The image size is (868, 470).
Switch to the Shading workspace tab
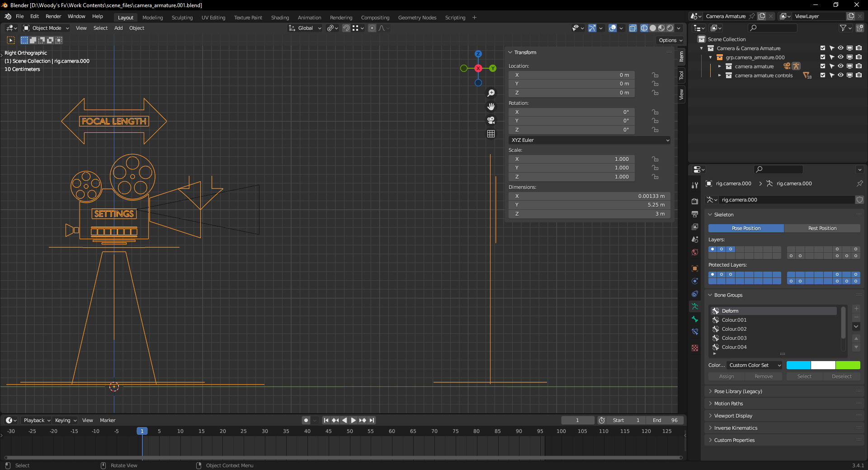(280, 18)
